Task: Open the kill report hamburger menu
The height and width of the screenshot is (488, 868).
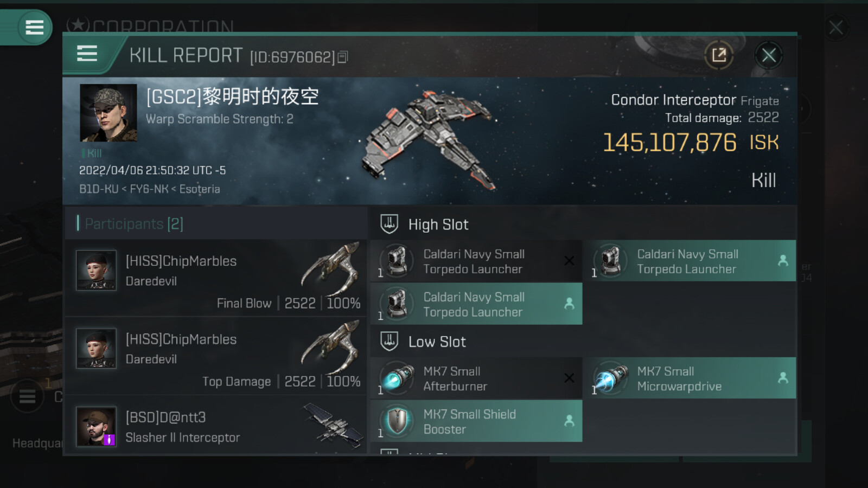Action: point(87,54)
